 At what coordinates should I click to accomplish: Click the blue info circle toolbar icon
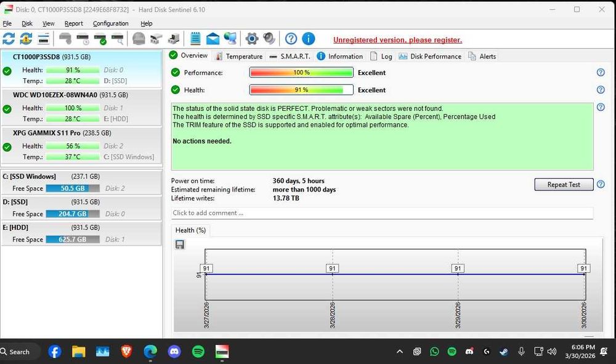[309, 38]
